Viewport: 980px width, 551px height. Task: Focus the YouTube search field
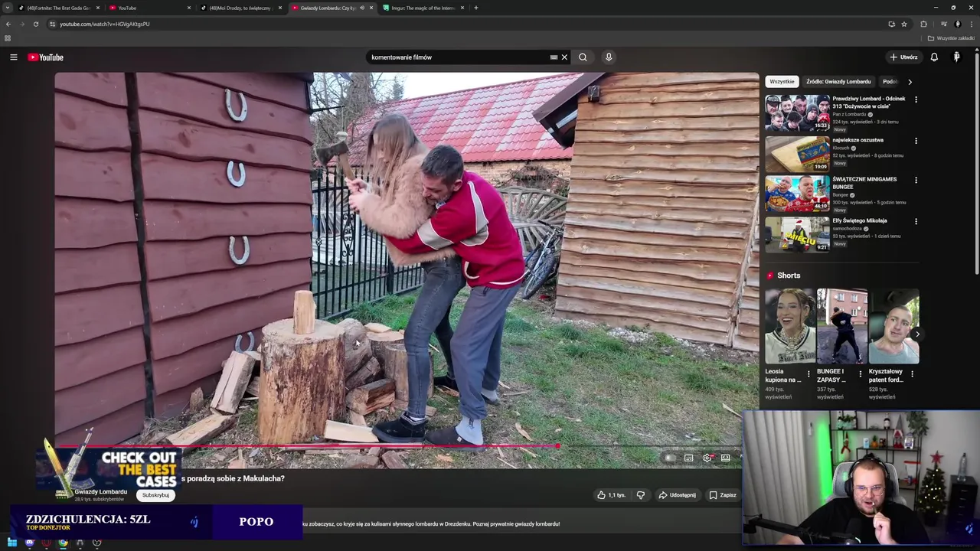click(x=459, y=57)
